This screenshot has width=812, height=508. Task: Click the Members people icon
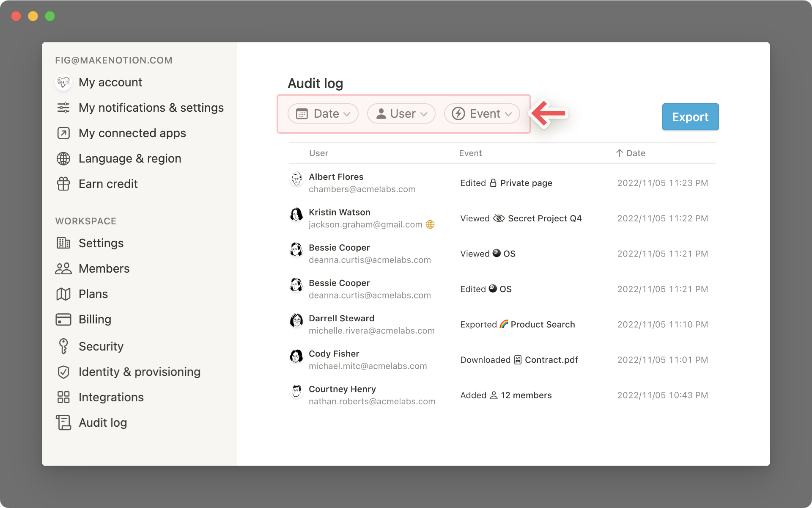tap(63, 268)
